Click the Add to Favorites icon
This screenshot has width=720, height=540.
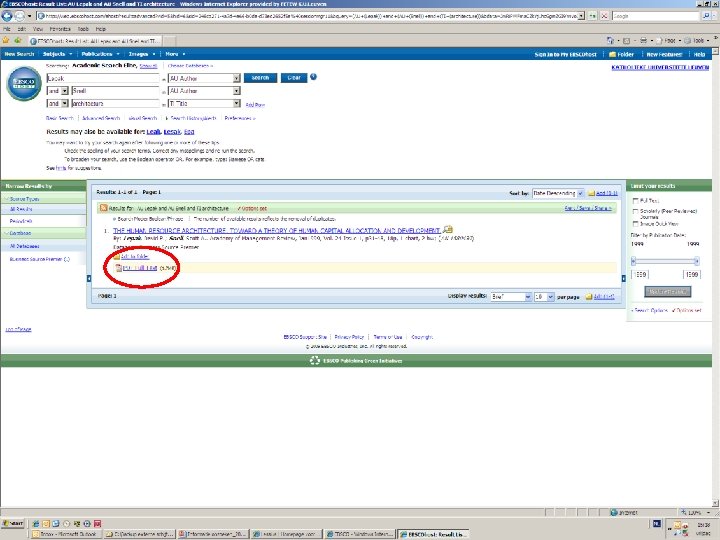click(18, 40)
